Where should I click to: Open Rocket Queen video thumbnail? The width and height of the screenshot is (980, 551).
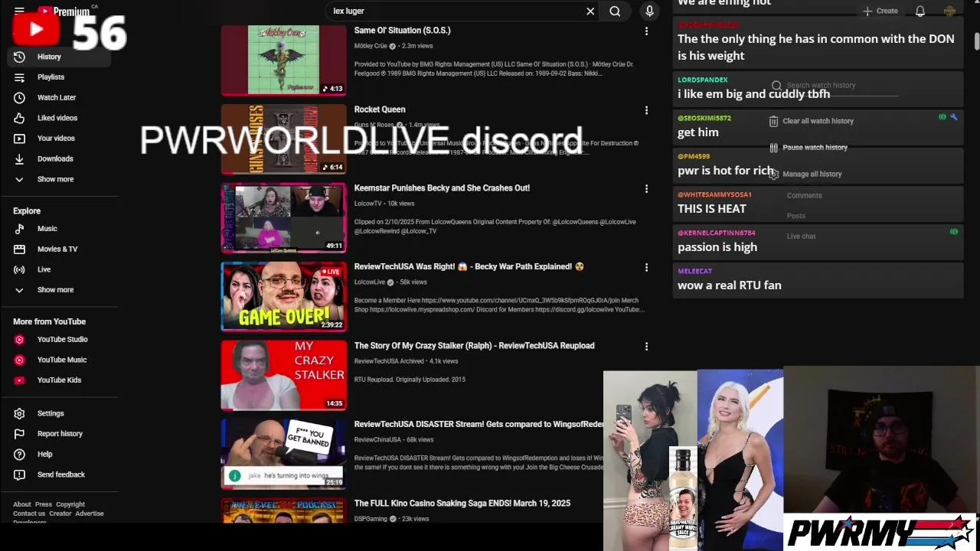tap(283, 139)
